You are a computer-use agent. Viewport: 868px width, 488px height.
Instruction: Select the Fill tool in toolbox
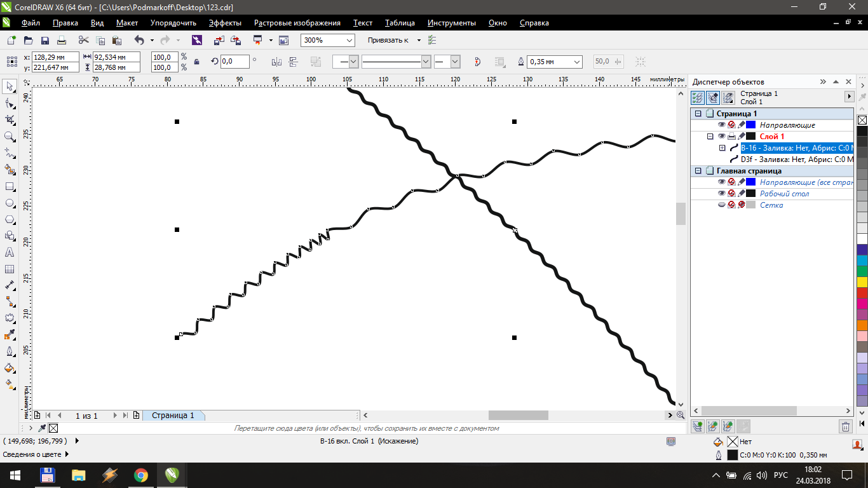tap(10, 368)
